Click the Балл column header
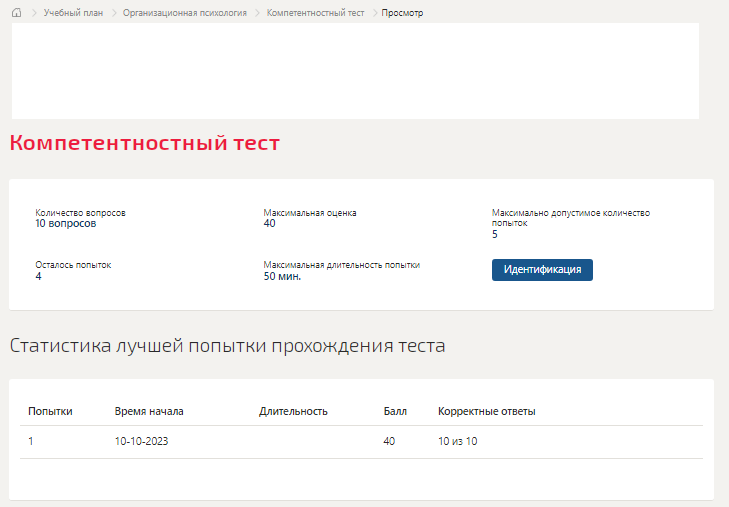Image resolution: width=729 pixels, height=507 pixels. coord(395,411)
